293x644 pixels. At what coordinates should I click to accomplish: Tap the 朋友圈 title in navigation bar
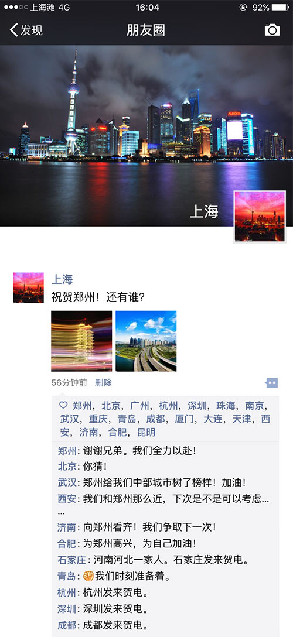(x=146, y=30)
